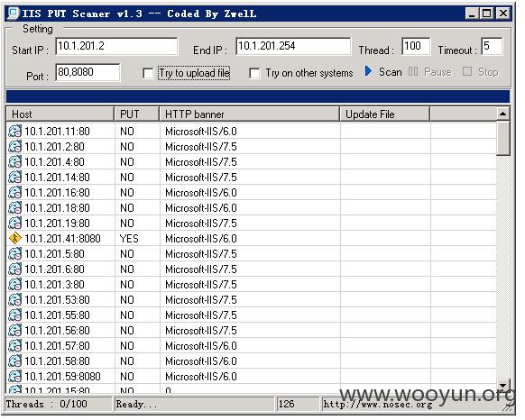
Task: Click the Microsoft-IIS/6.0 banner for 10.1.201.16:80
Action: tap(201, 193)
